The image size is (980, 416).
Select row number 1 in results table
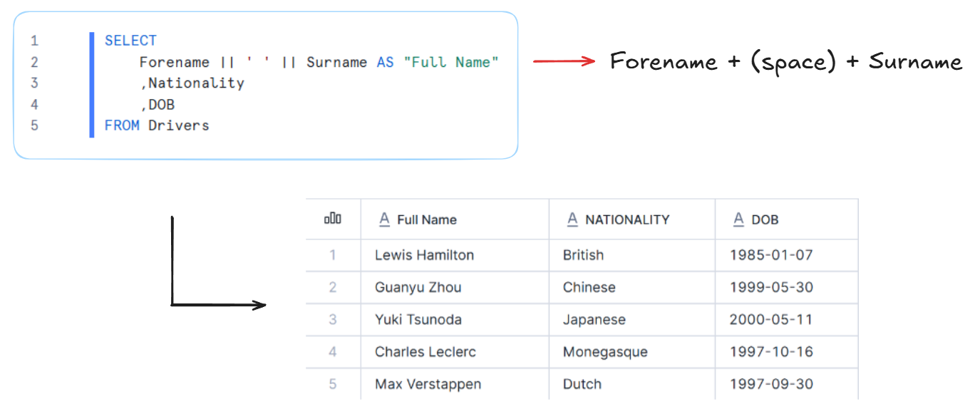(x=333, y=255)
